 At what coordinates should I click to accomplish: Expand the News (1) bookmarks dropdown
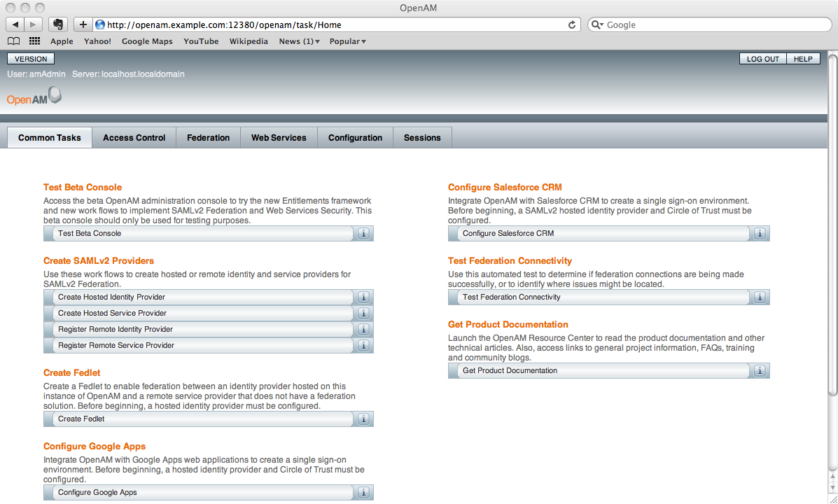(300, 41)
